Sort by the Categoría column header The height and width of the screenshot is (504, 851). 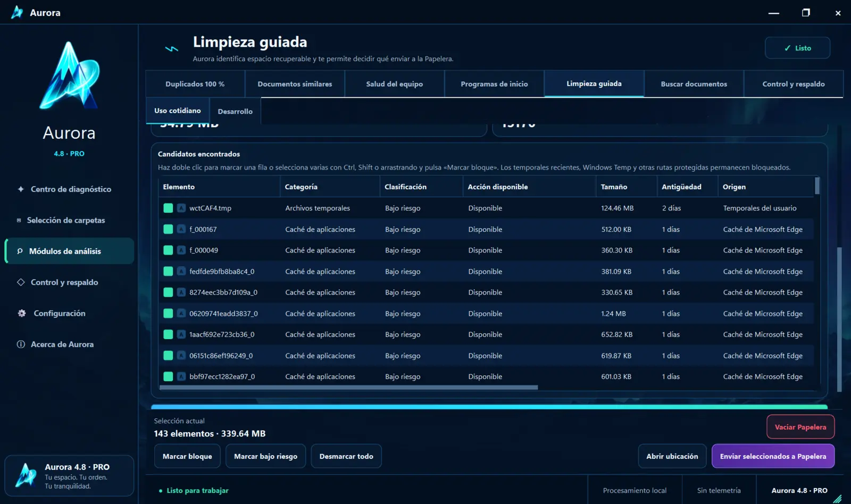pos(330,187)
